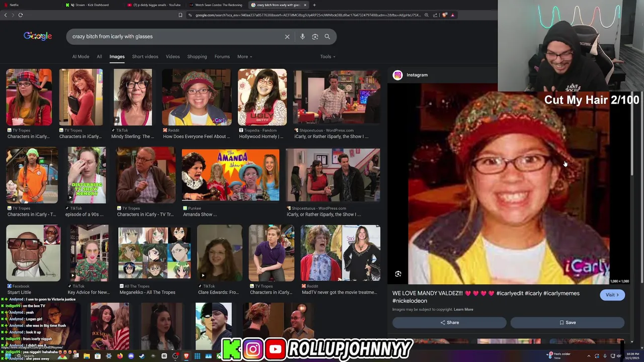644x362 pixels.
Task: Click the Visit button for the image
Action: (x=612, y=295)
